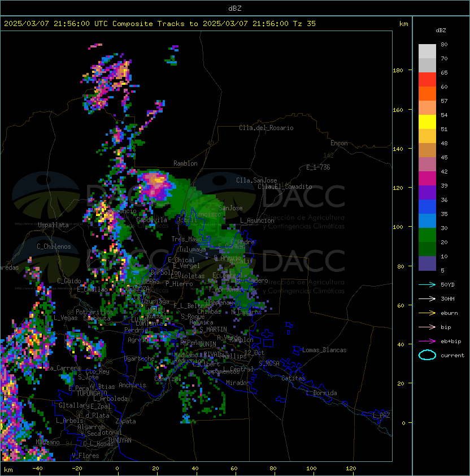The height and width of the screenshot is (476, 470).
Task: Click the cyan 50YD track arrow in legend
Action: 427,284
